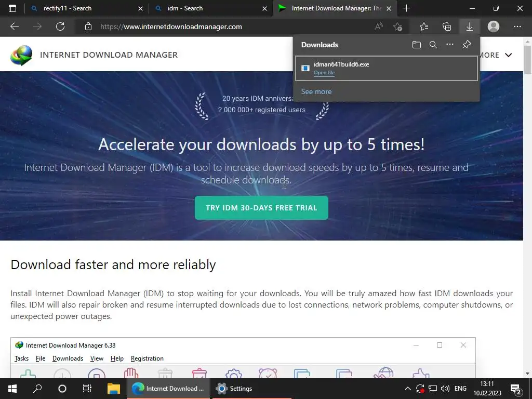Click the File menu in IDM screenshot
532x399 pixels.
tap(41, 358)
